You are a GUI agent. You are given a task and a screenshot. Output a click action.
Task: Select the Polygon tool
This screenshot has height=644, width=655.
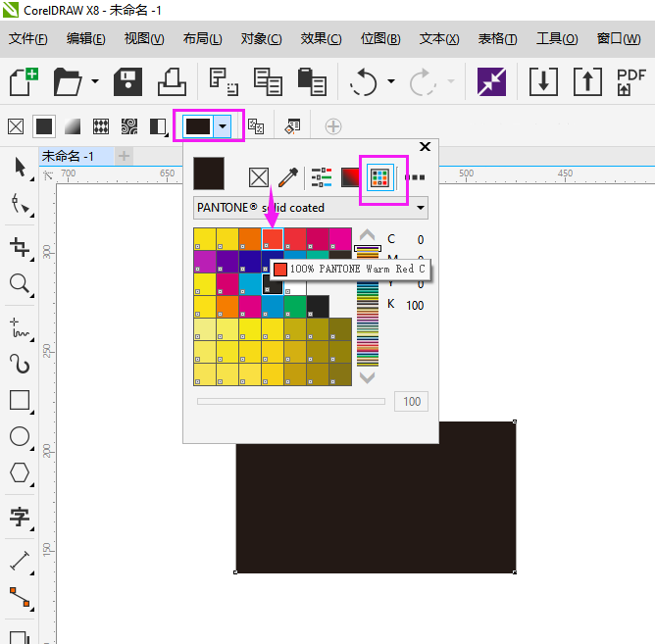20,473
